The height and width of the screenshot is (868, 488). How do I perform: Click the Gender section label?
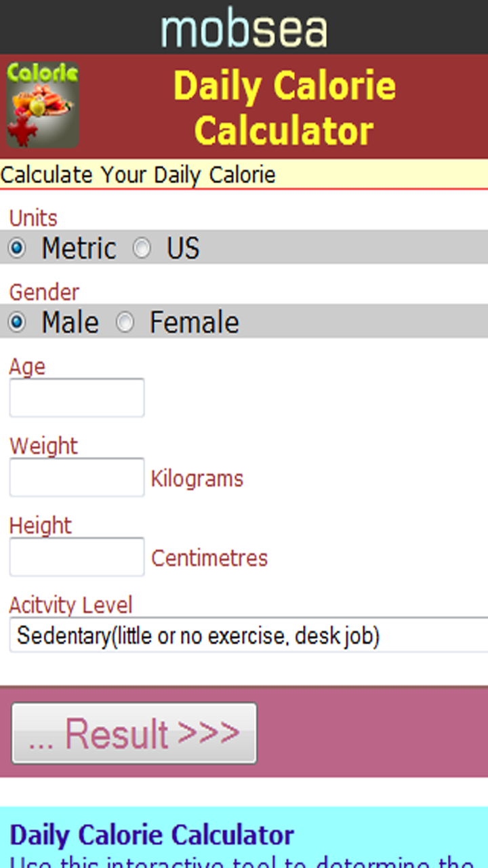click(43, 292)
